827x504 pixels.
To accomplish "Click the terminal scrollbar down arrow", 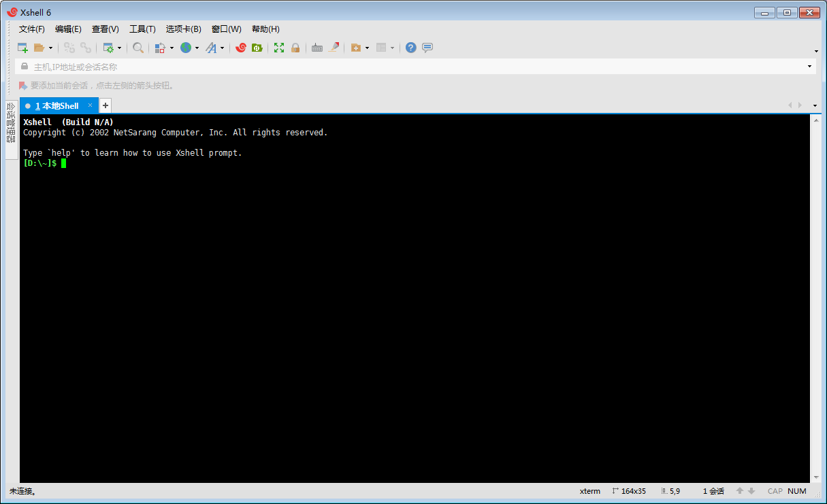I will click(815, 477).
